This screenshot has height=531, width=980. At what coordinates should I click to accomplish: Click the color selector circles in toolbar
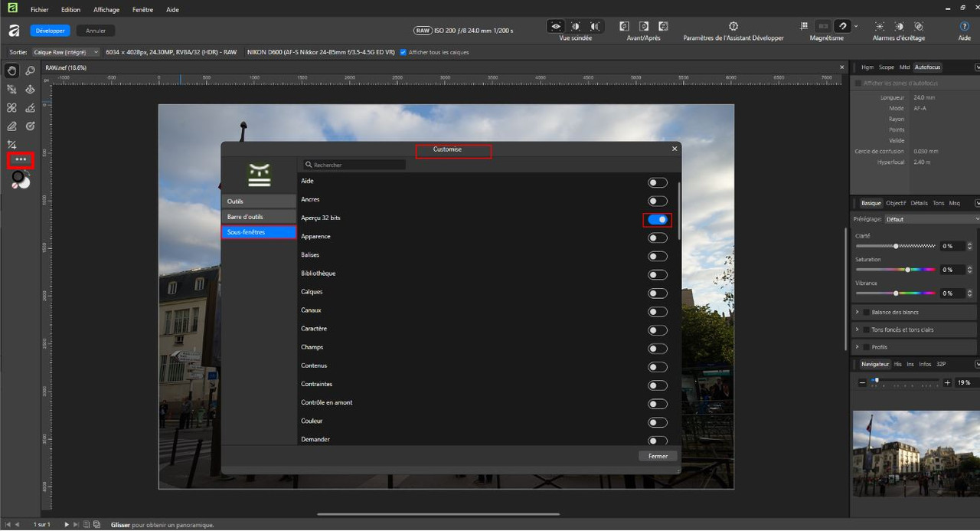tap(21, 180)
